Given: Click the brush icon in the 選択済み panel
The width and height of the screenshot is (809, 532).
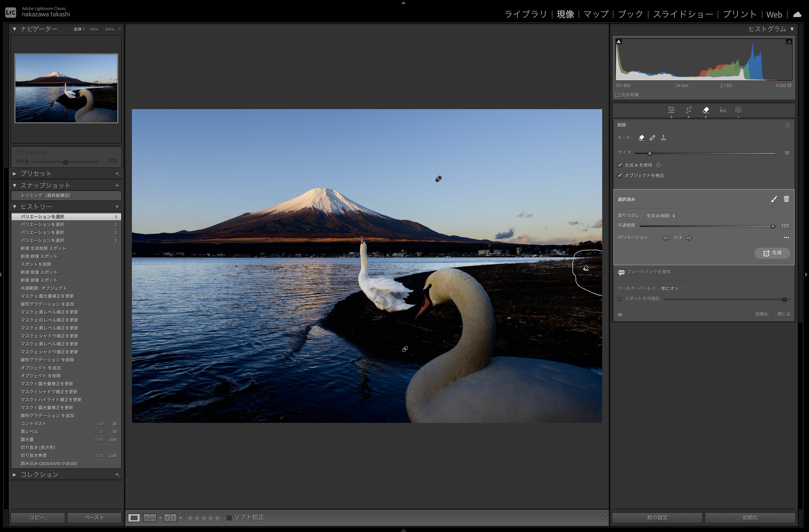Looking at the screenshot, I should (774, 199).
